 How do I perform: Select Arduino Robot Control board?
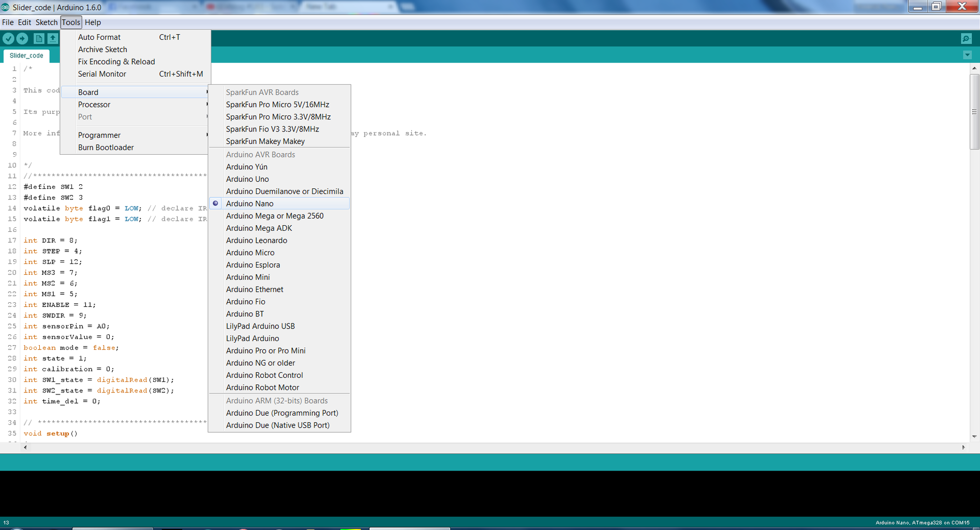point(279,375)
